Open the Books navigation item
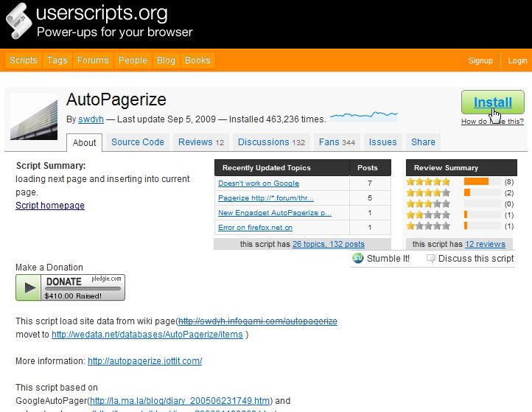Viewport: 532px width, 412px height. (x=197, y=60)
